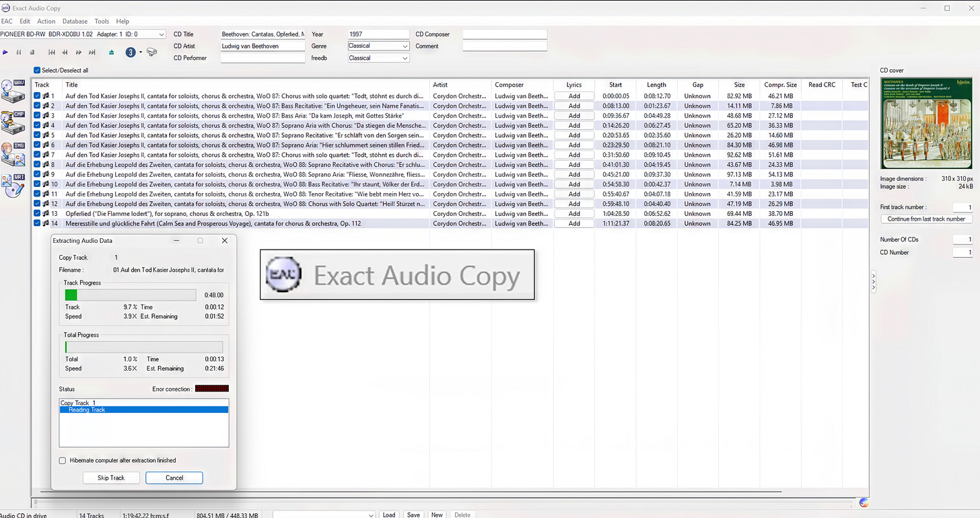Jump to next track with the skip-forward icon

point(92,52)
